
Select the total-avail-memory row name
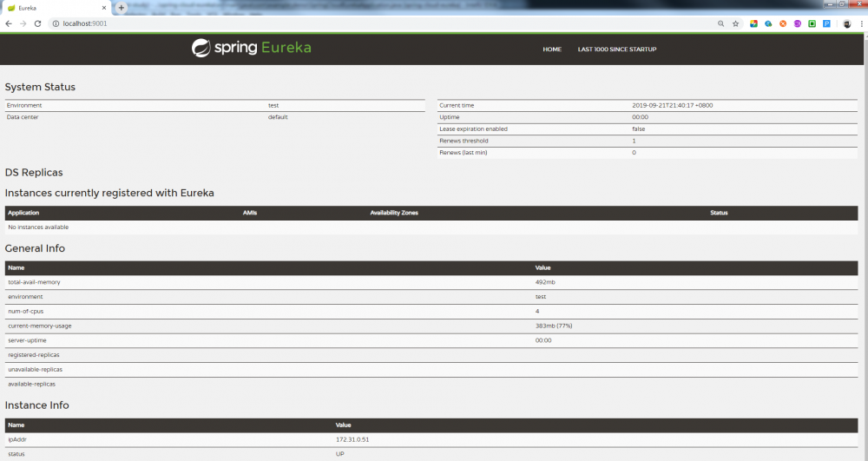[x=34, y=282]
